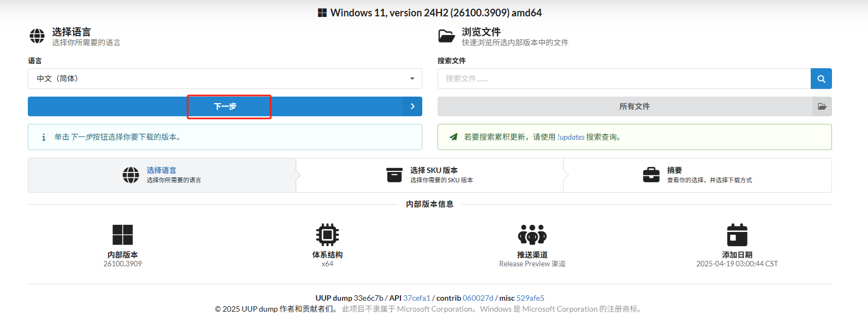Screen dimensions: 868x328
Task: Click the build number 26100.3909 under 内部版本
Action: (x=123, y=264)
